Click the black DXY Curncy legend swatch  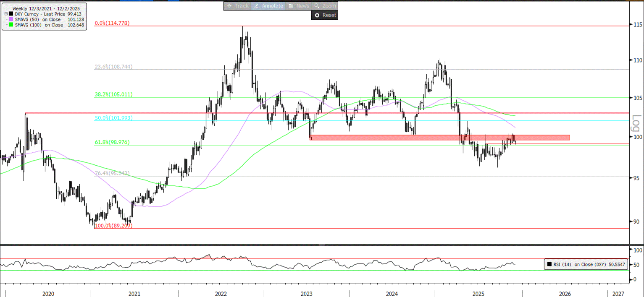11,14
